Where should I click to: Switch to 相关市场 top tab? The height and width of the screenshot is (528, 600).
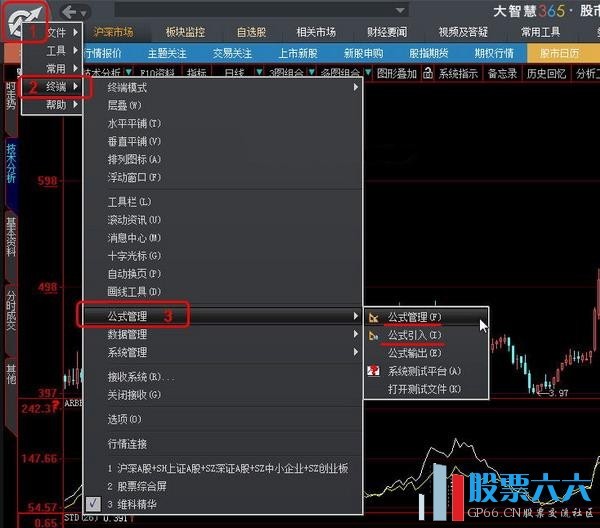[316, 32]
